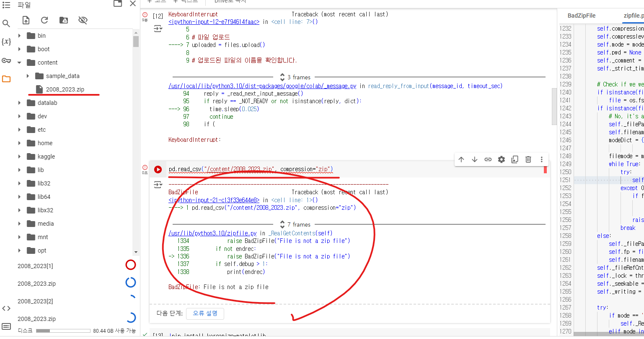Expand the 7 frames traceback section
Screen dimensions: 644x339
(x=295, y=224)
